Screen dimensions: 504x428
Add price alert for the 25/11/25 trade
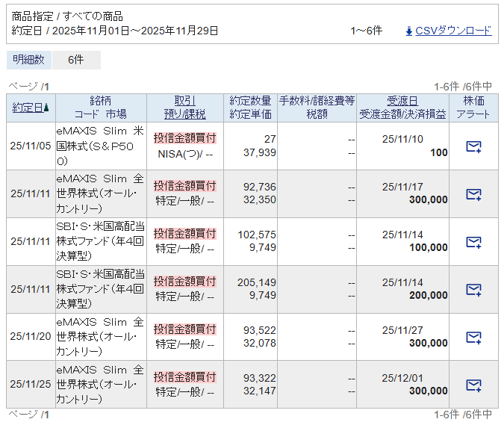coord(473,385)
